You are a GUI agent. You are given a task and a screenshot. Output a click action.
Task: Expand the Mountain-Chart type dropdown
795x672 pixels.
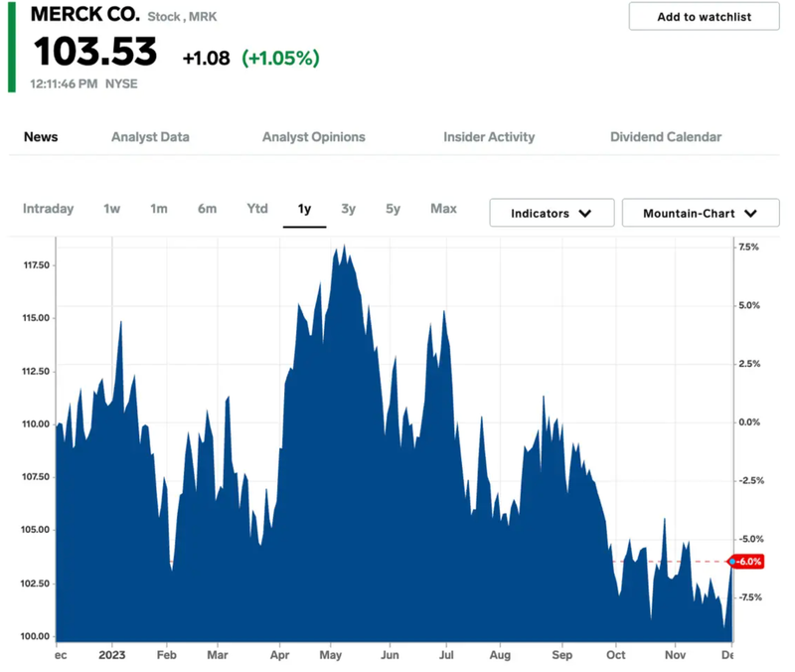pos(701,213)
